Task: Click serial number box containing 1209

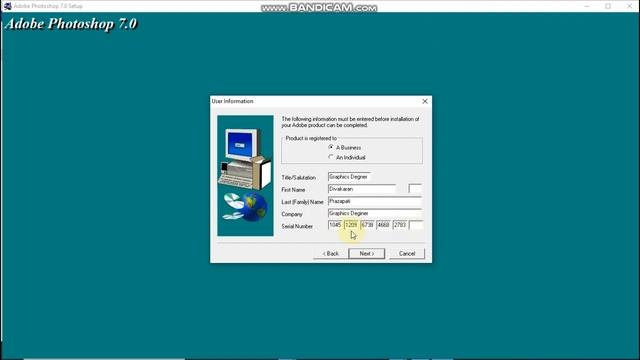Action: 351,225
